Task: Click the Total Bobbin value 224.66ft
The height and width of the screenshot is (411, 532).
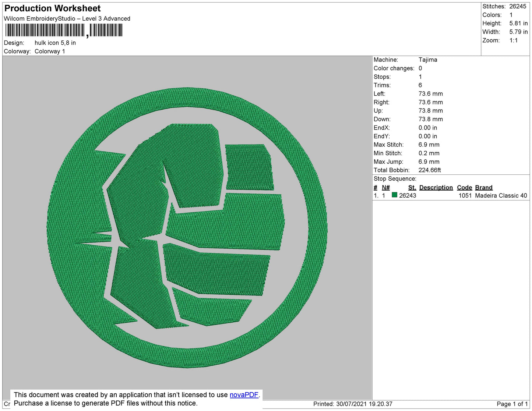Action: pos(430,170)
